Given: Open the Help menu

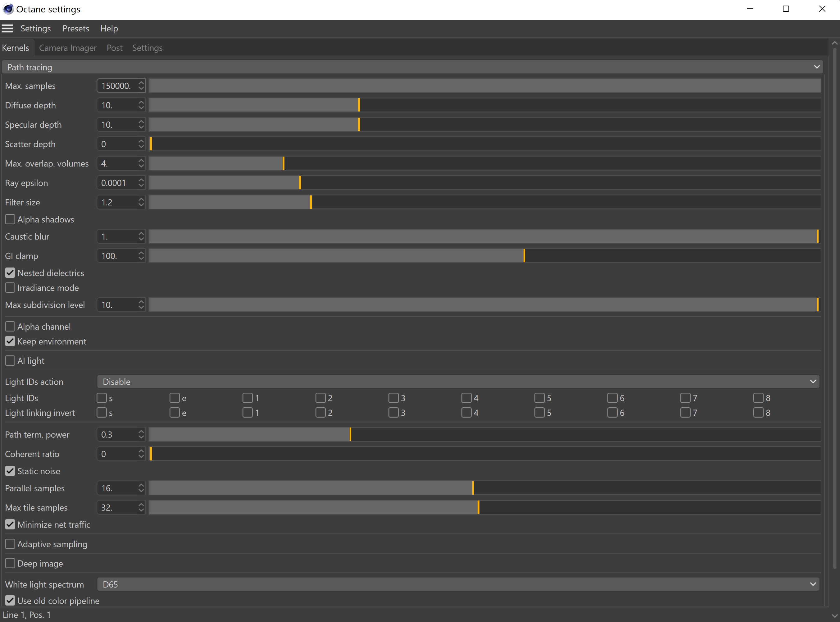Looking at the screenshot, I should 109,29.
